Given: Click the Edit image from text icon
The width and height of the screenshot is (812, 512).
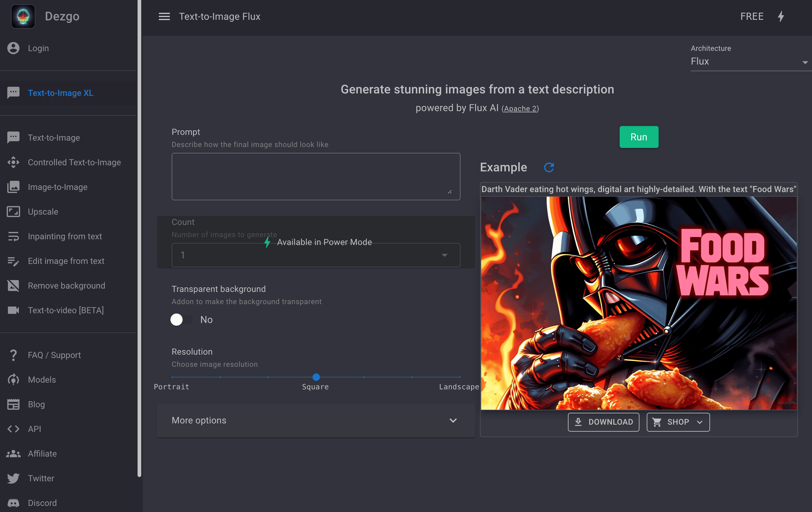Looking at the screenshot, I should 13,261.
